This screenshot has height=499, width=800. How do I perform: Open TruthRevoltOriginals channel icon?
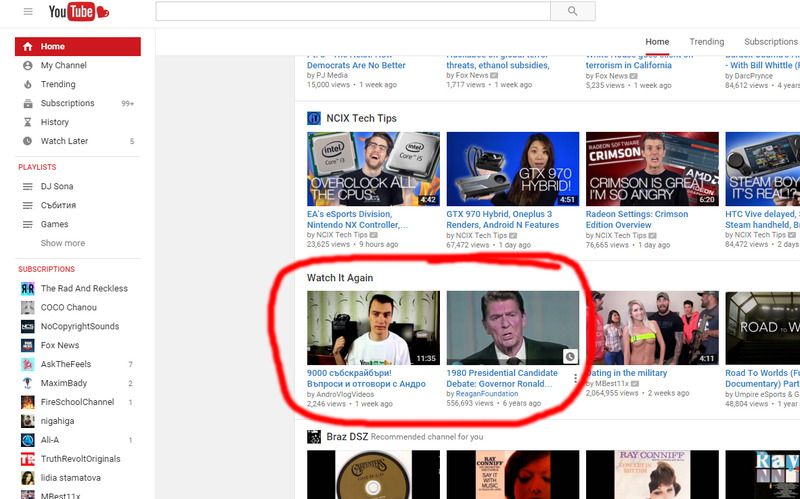(28, 458)
